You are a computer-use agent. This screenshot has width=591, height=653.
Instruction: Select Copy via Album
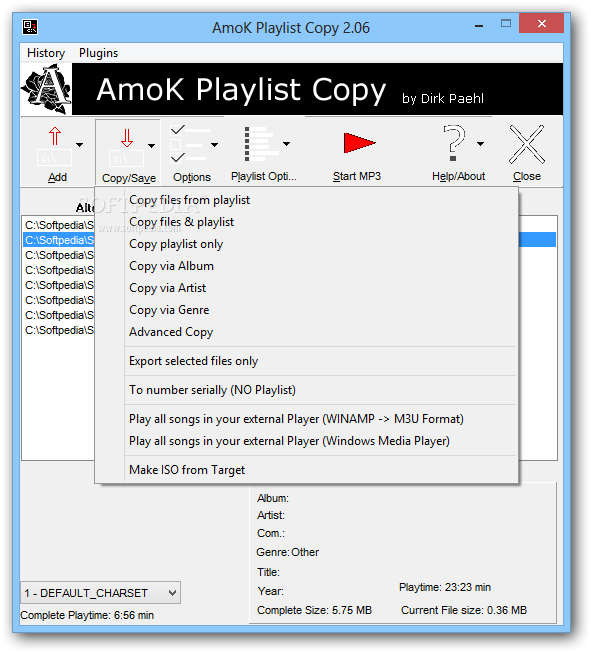[307, 266]
